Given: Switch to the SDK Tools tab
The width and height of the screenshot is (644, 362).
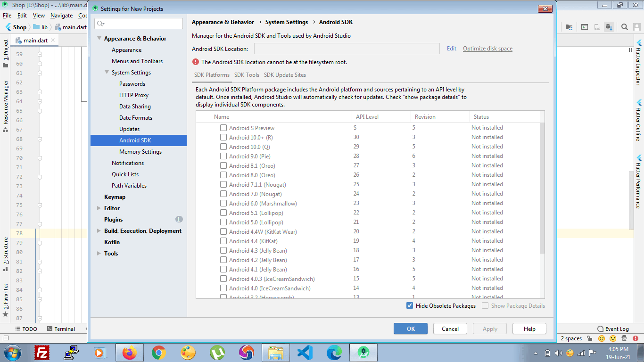Looking at the screenshot, I should [247, 74].
